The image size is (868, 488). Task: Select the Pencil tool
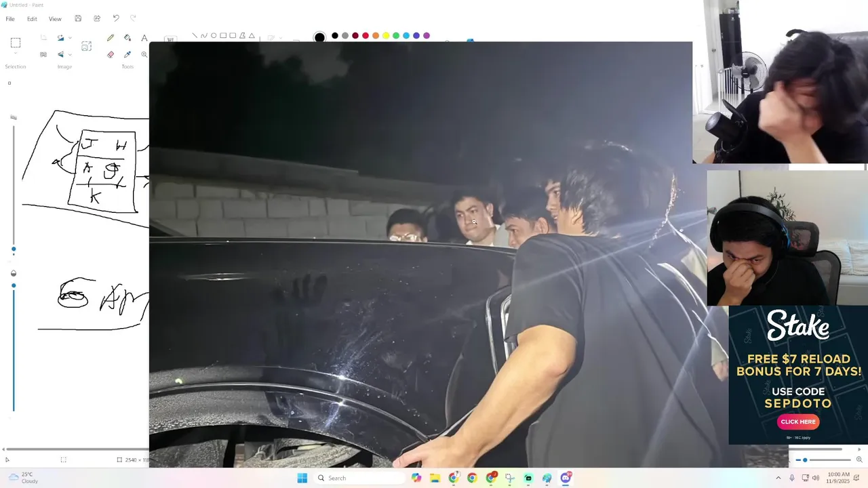111,38
